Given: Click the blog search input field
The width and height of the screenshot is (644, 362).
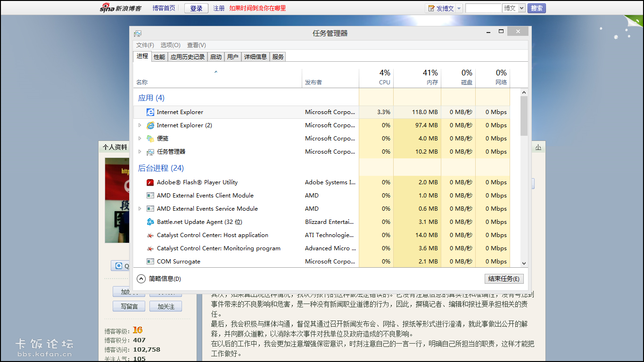Looking at the screenshot, I should 483,8.
